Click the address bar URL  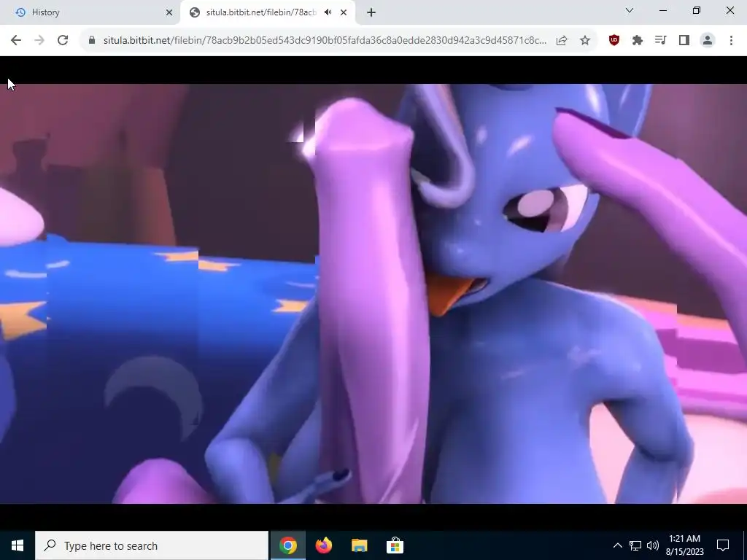325,41
